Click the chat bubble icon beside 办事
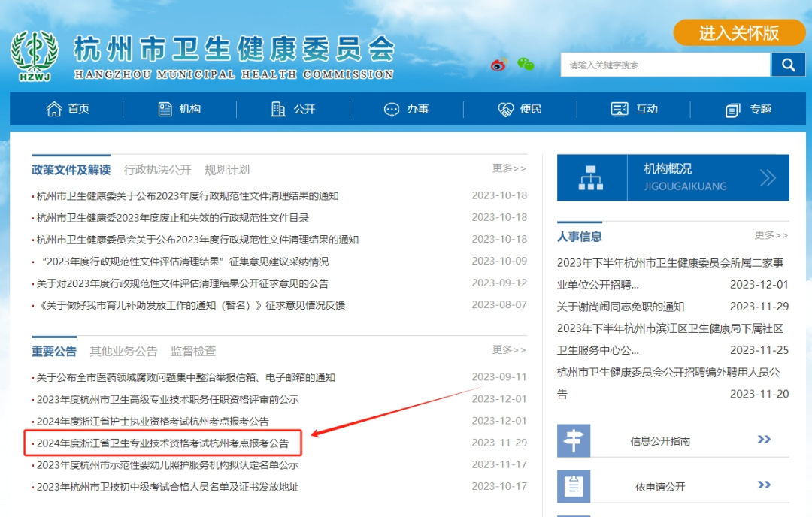 click(x=392, y=109)
